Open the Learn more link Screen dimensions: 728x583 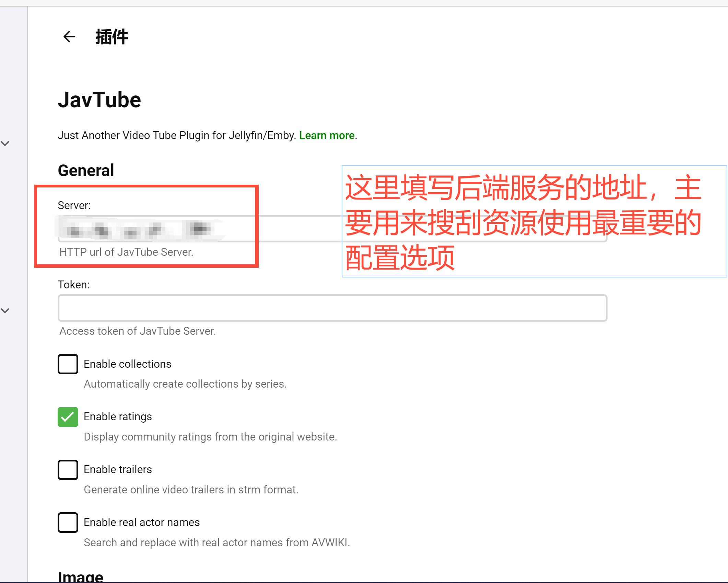(327, 136)
